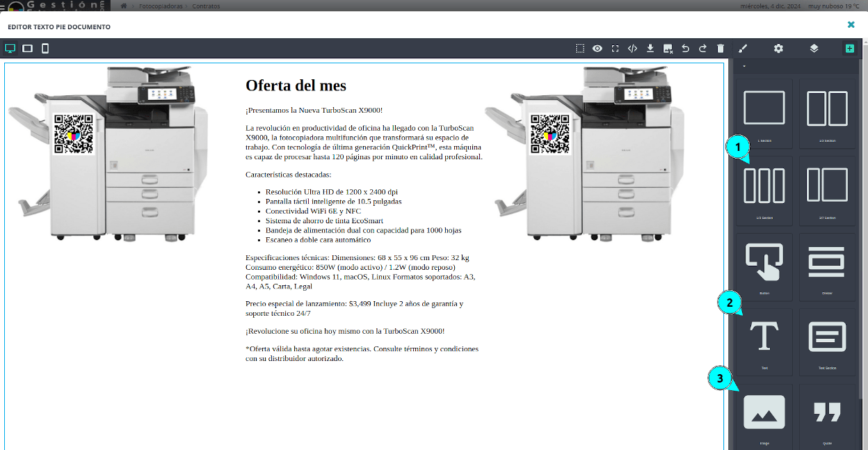Click bullet 'Conectividad WiFi 6E y NFC'

pos(313,211)
